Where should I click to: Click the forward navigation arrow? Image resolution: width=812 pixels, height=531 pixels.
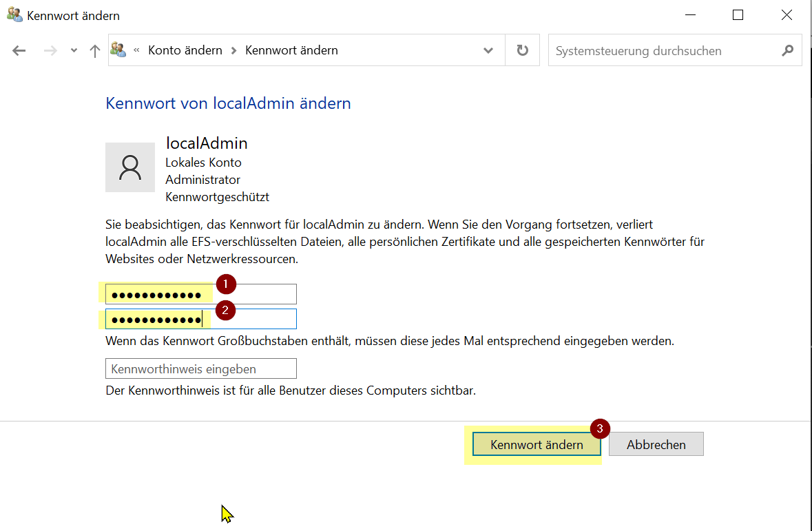50,51
